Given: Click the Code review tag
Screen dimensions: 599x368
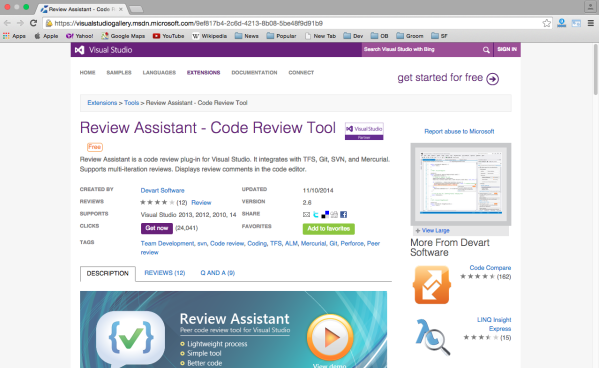Looking at the screenshot, I should tap(227, 243).
